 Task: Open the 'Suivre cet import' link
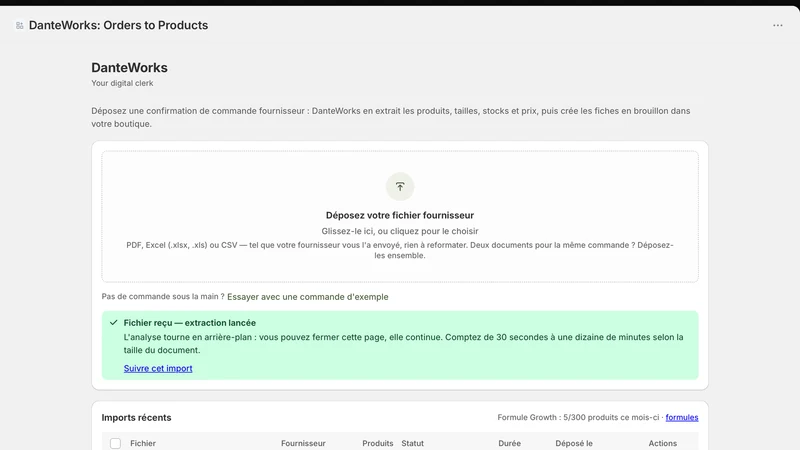point(158,368)
